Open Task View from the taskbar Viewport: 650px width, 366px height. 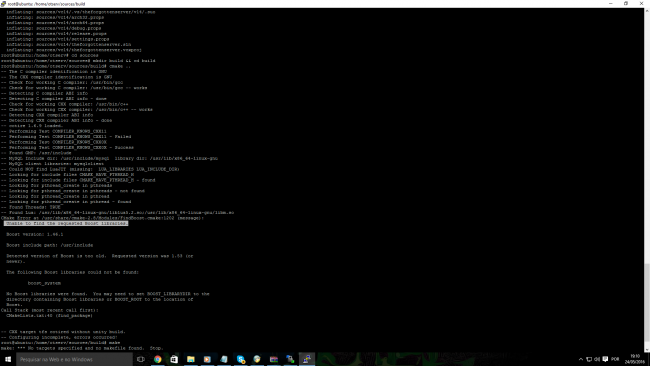pyautogui.click(x=141, y=359)
